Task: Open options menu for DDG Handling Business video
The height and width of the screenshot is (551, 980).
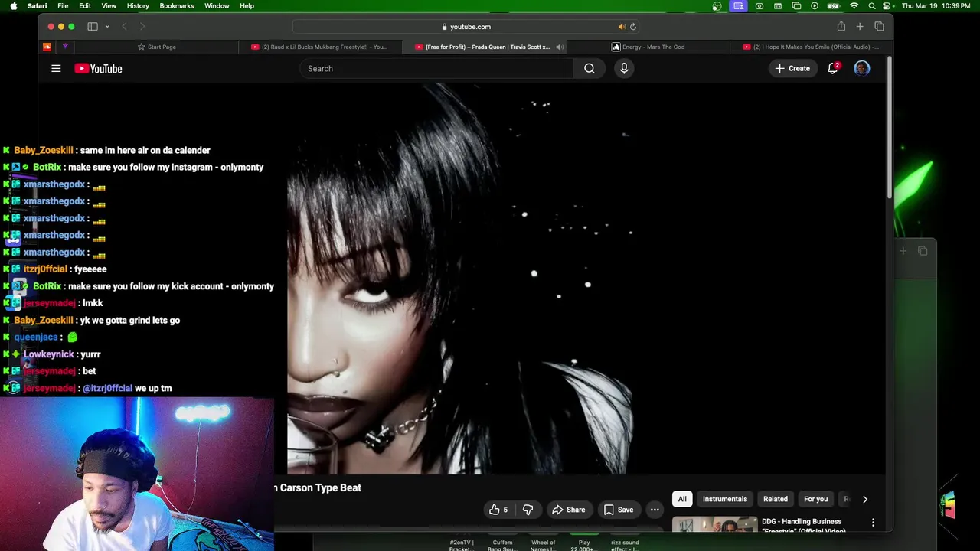Action: click(873, 523)
